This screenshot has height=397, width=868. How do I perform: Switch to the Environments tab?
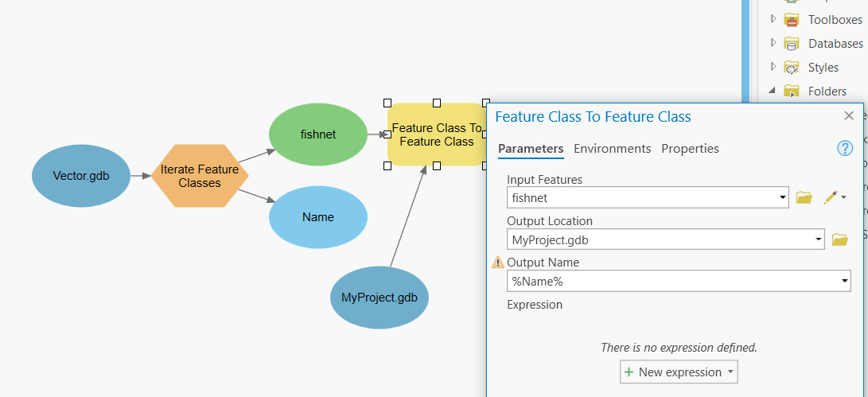click(612, 149)
